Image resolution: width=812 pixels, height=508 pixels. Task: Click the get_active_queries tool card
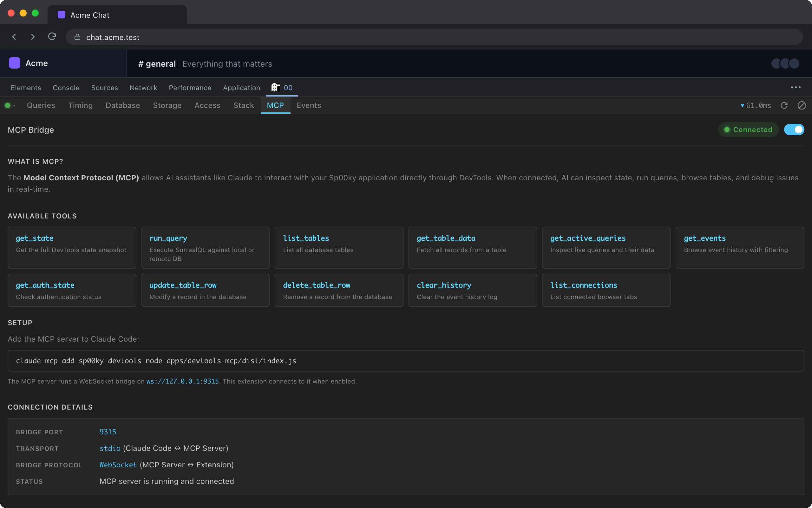coord(606,248)
